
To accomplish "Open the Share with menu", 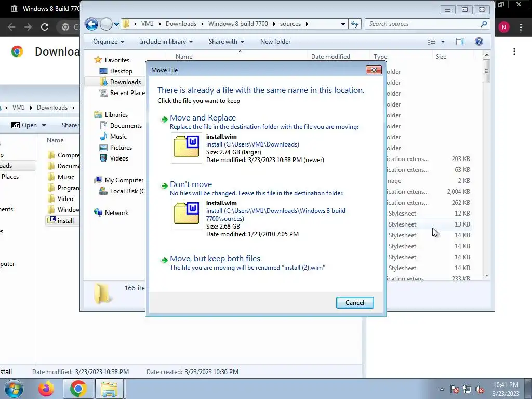I will click(227, 42).
